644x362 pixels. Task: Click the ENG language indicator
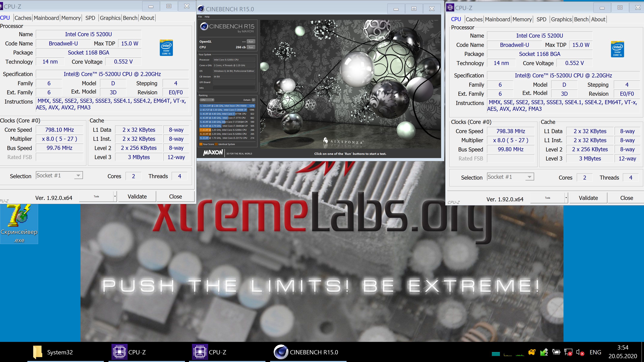tap(595, 352)
